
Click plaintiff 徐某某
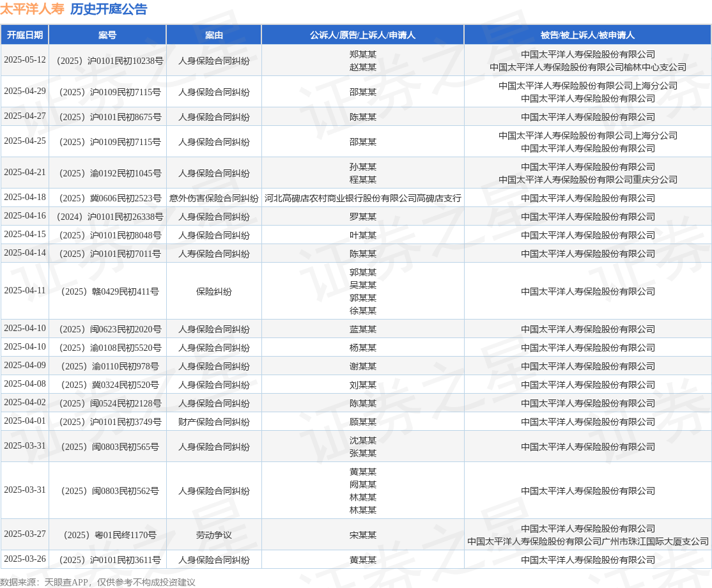363,311
